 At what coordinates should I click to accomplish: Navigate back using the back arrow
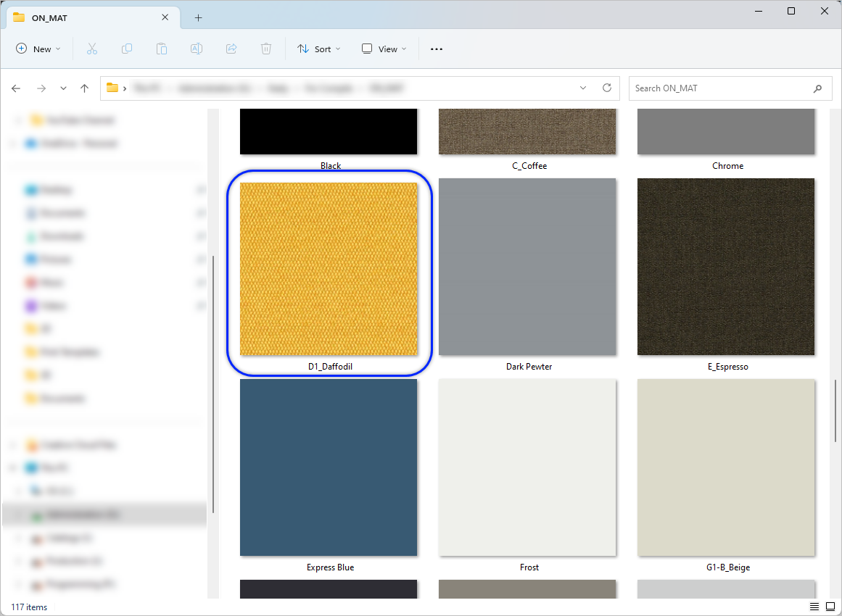[16, 88]
